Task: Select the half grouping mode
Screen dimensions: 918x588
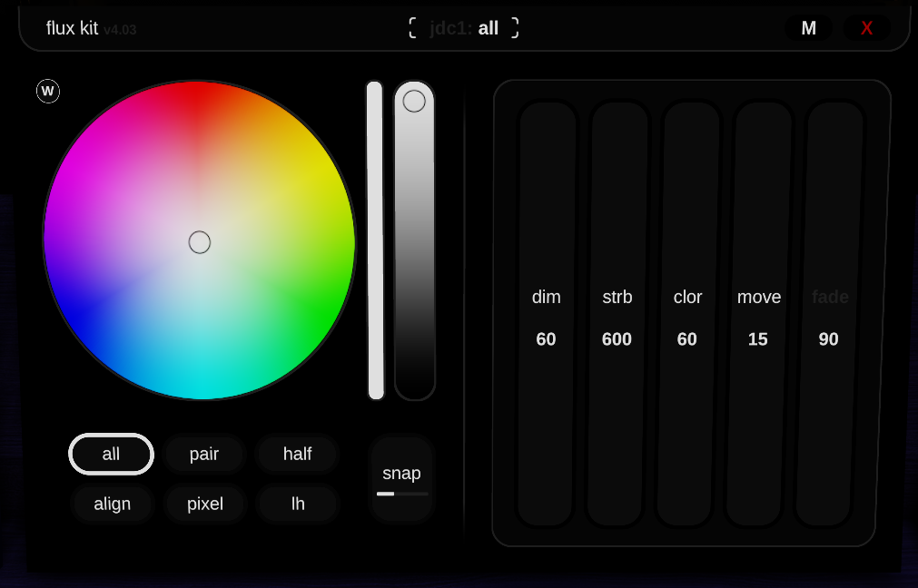Action: coord(297,454)
